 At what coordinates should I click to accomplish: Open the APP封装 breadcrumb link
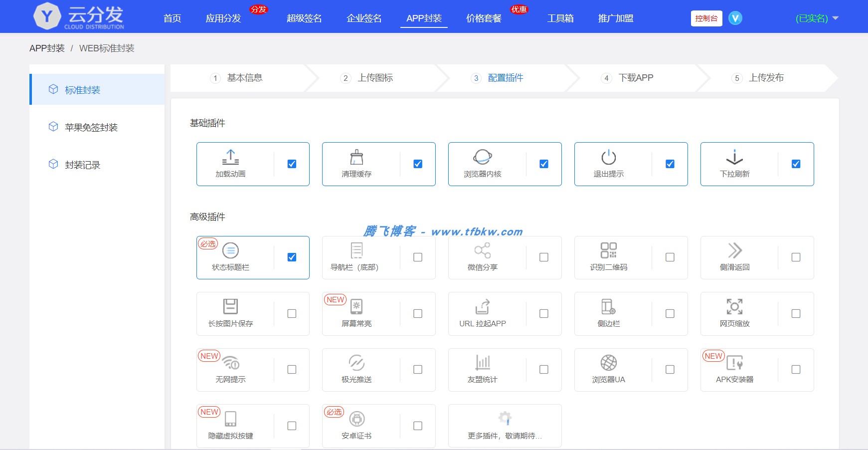pos(47,48)
